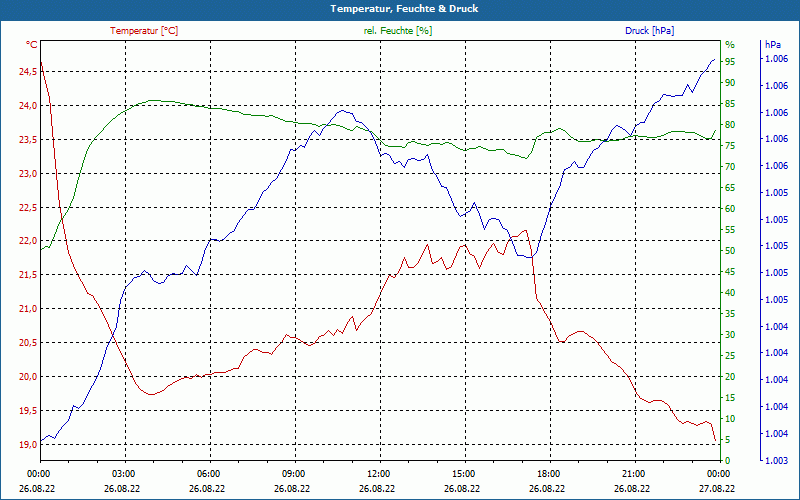Click the 10 value on the humidity axis
The height and width of the screenshot is (500, 800).
[x=730, y=419]
